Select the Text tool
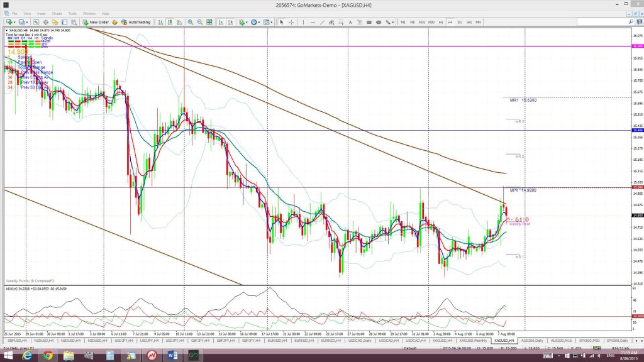This screenshot has width=644, height=362. (350, 22)
